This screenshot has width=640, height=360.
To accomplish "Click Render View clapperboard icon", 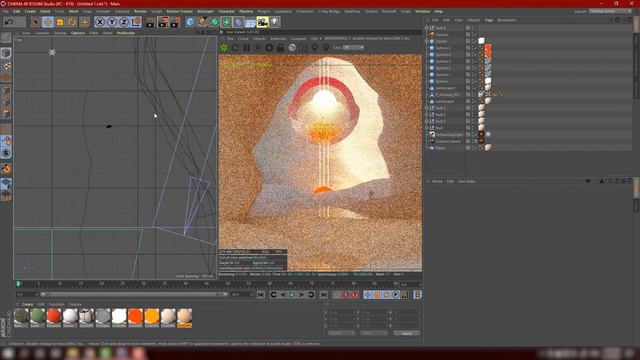I will coord(150,22).
